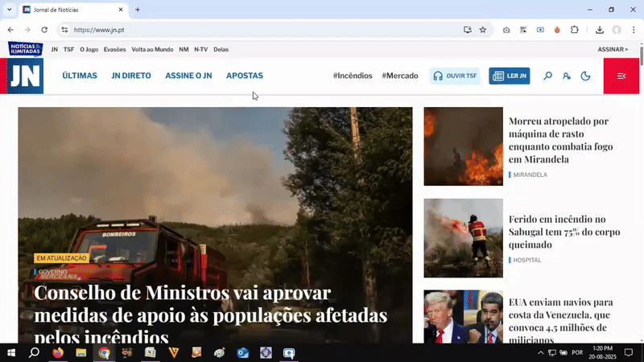
Task: Click the user account login icon
Action: [567, 76]
